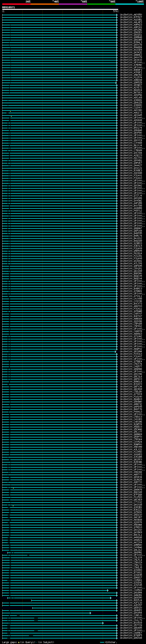
Task: Click the alignment bar for UniRef100_B0X5X9
Action: tap(53, 623)
